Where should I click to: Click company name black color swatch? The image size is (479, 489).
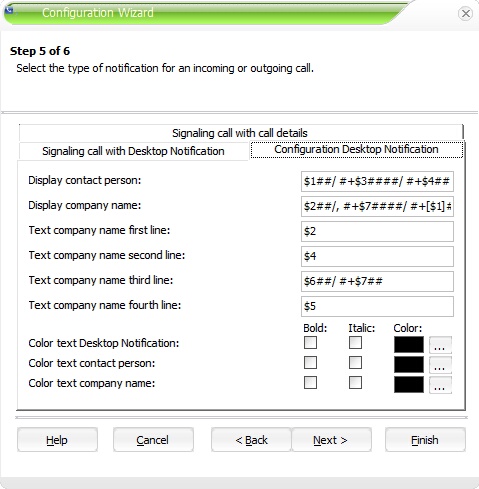(409, 385)
